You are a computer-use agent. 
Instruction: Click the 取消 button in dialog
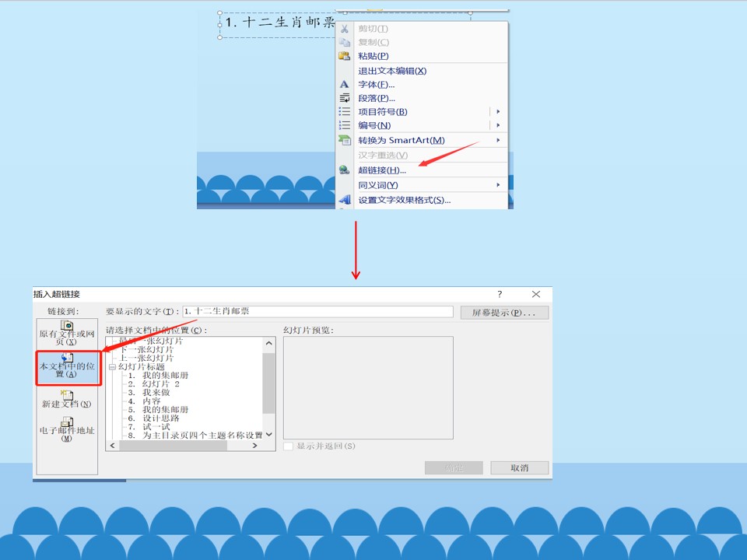pos(519,467)
